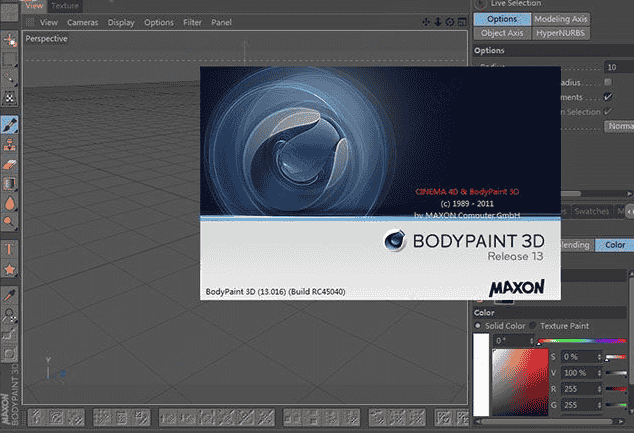634x433 pixels.
Task: Open the Cameras viewport menu
Action: (x=82, y=22)
